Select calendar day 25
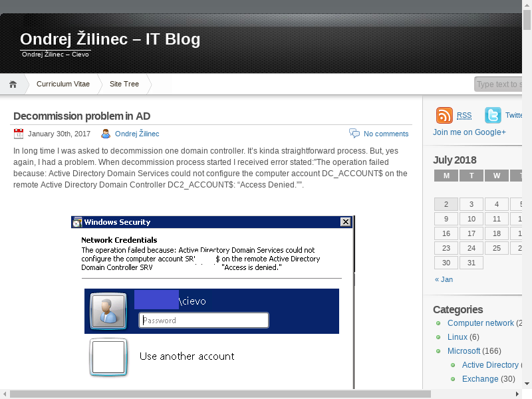Image resolution: width=532 pixels, height=399 pixels. coord(497,248)
